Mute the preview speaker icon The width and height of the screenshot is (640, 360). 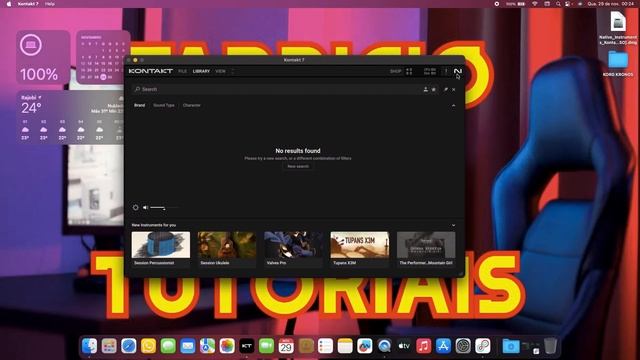point(145,207)
